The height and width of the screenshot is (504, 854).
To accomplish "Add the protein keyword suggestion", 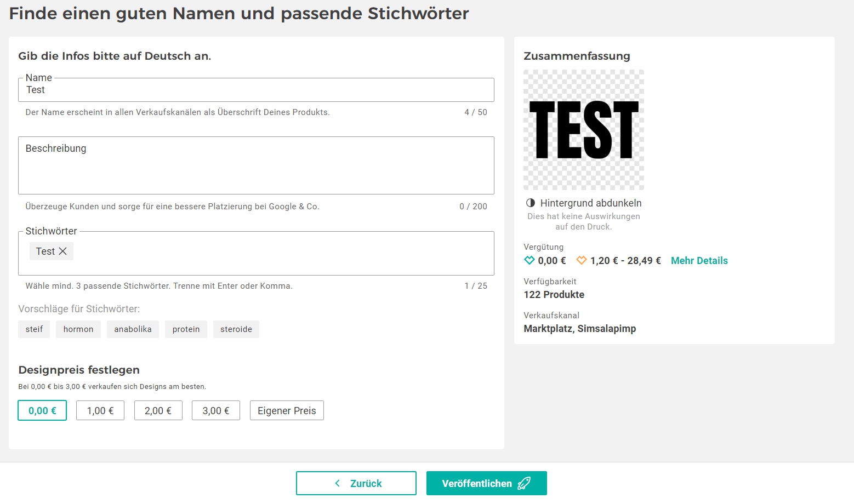I will pos(186,329).
